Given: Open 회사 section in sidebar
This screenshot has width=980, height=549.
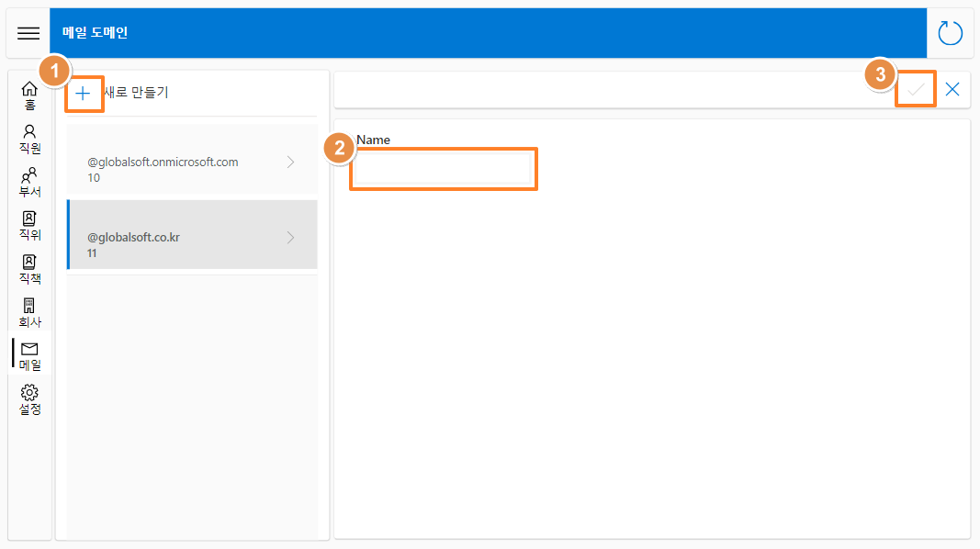Looking at the screenshot, I should click(29, 313).
